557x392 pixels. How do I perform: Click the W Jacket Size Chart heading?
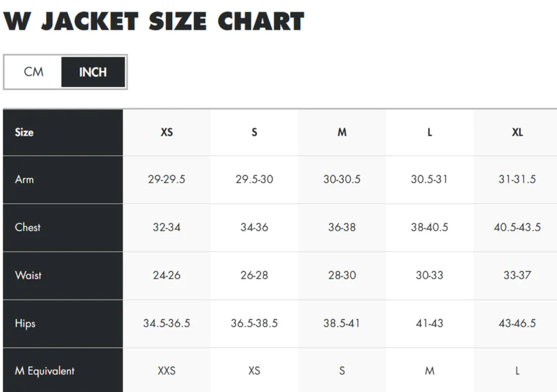(154, 22)
